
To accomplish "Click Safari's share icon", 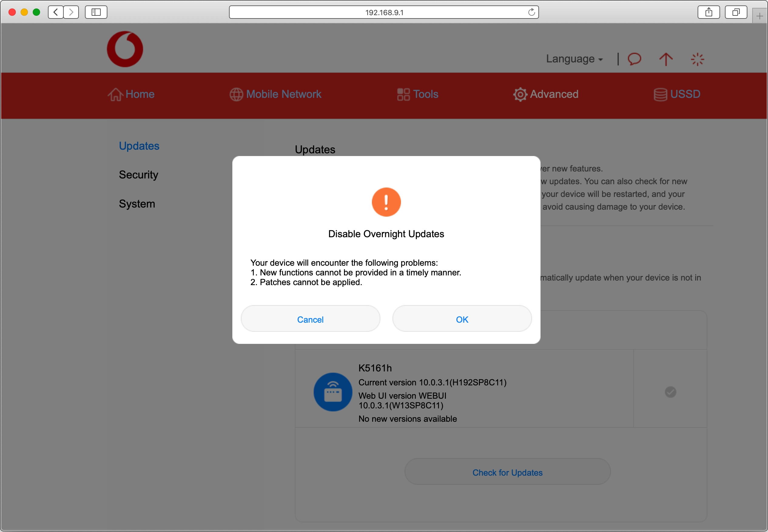I will [x=709, y=12].
